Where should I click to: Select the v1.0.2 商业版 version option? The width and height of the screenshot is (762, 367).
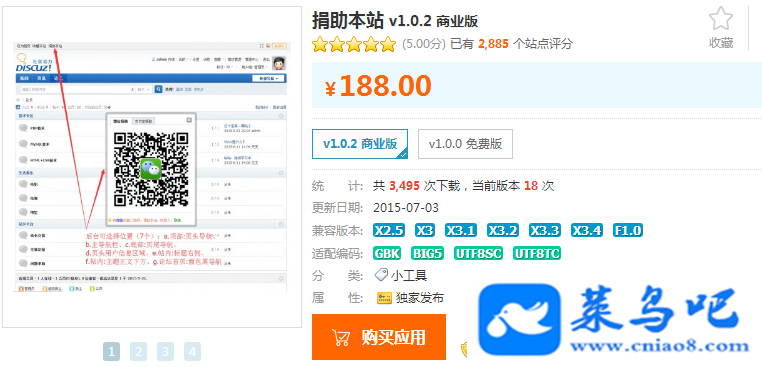[360, 144]
